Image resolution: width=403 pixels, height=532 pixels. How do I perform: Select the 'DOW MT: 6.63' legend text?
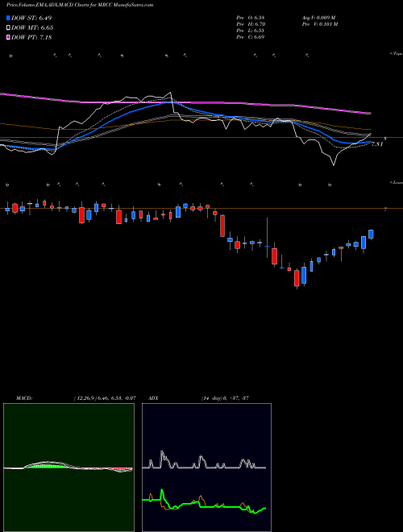(x=32, y=28)
